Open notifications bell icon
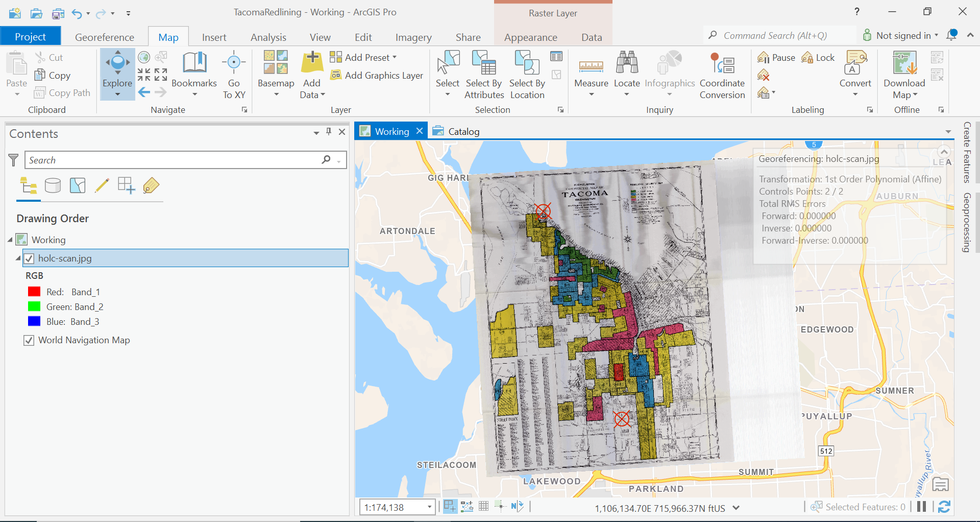 (x=952, y=35)
